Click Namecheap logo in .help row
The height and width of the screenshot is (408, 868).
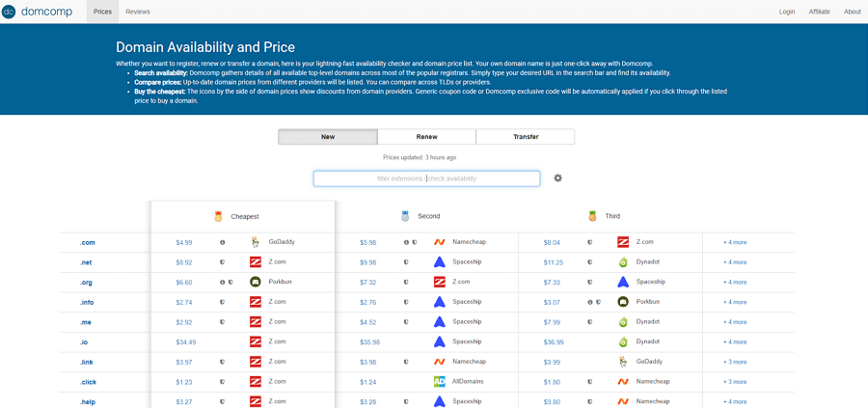click(623, 401)
